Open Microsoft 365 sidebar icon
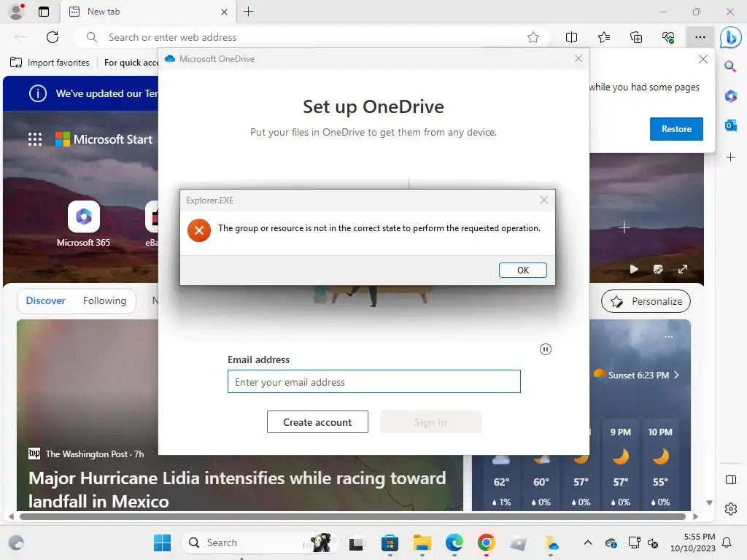The height and width of the screenshot is (560, 747). click(x=730, y=96)
